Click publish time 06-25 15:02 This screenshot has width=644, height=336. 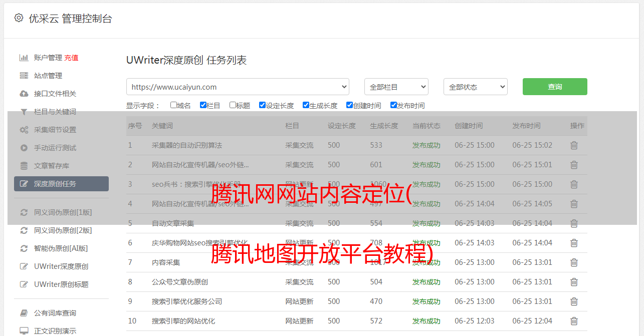(x=532, y=145)
